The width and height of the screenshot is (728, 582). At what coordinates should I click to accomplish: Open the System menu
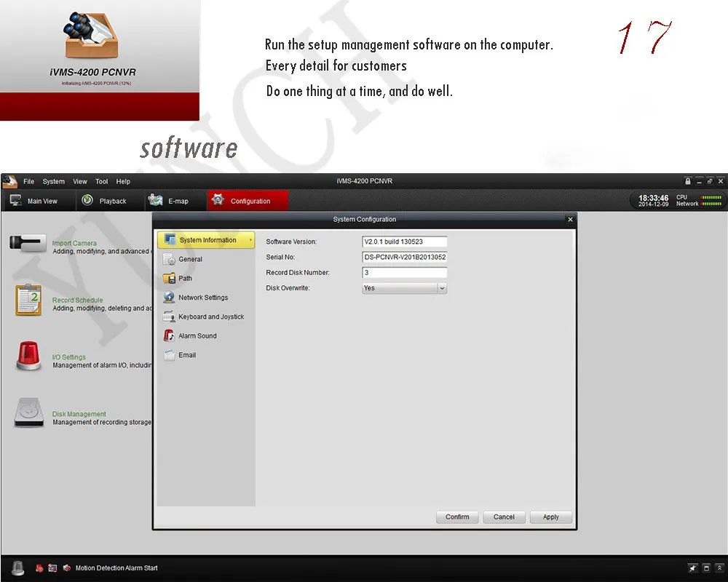53,181
